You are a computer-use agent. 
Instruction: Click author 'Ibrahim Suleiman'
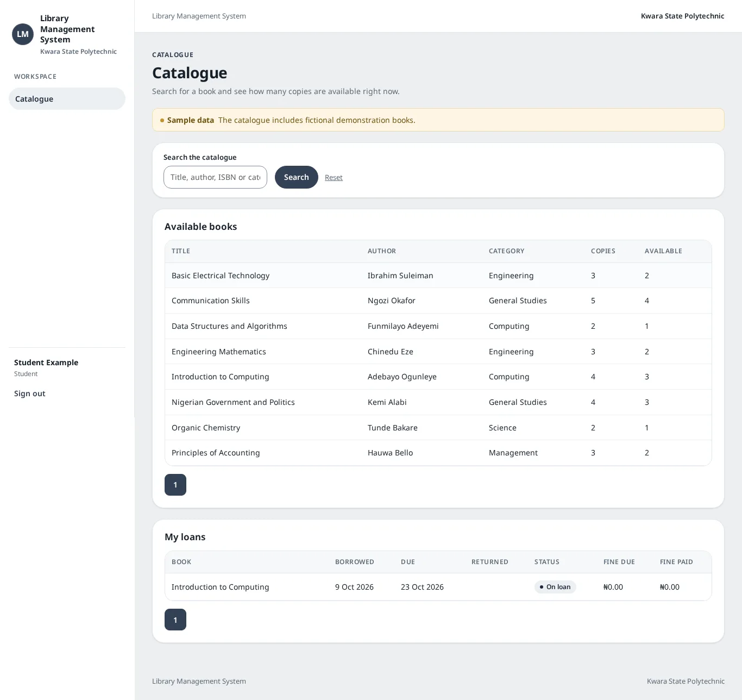pyautogui.click(x=400, y=276)
